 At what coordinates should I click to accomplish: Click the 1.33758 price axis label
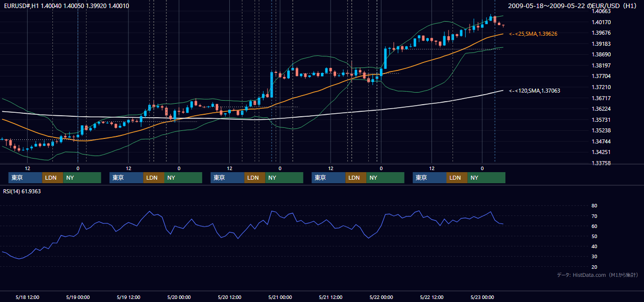click(x=601, y=163)
